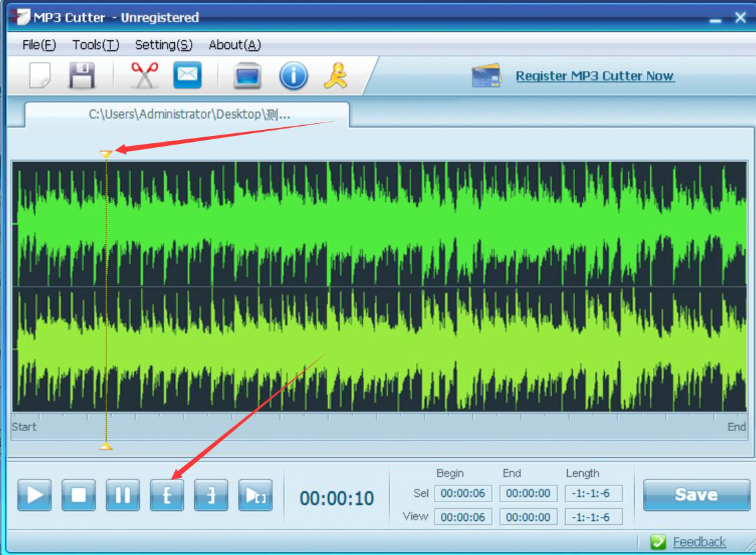
Task: Play the selected region button
Action: click(x=256, y=495)
